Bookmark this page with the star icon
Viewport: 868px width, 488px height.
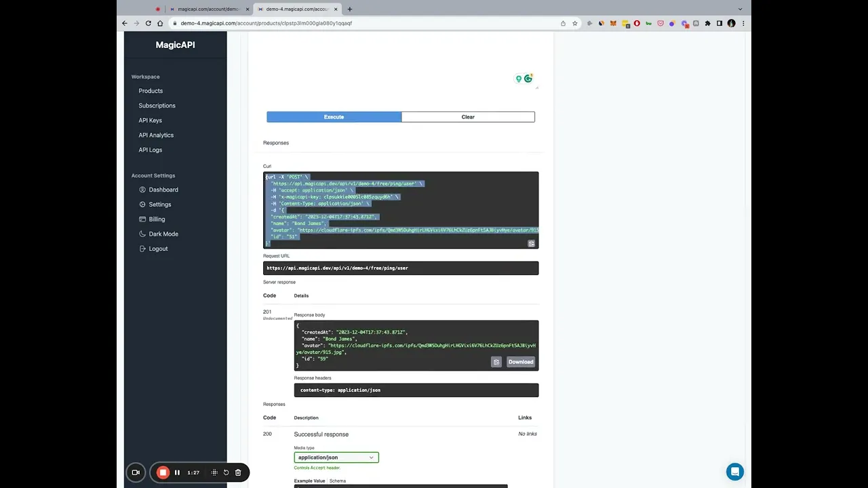coord(574,23)
